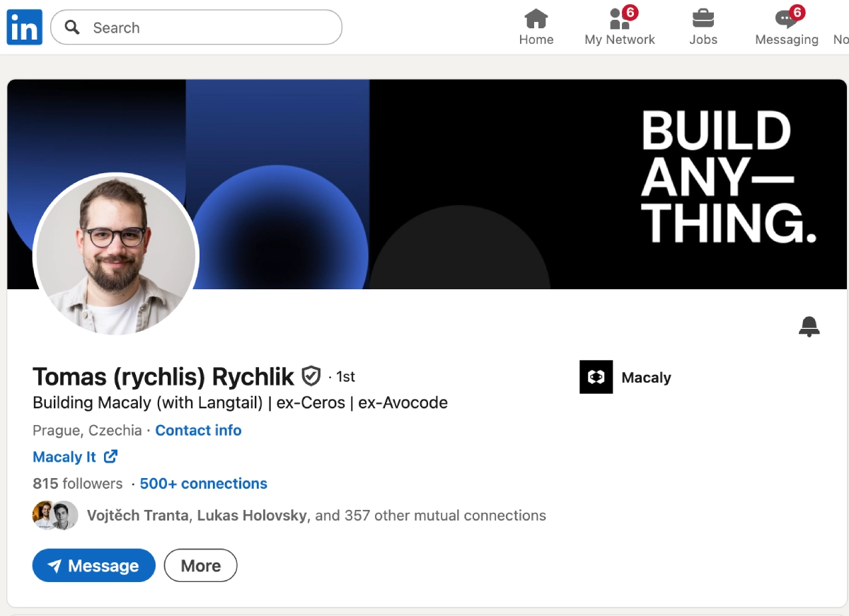849x616 pixels.
Task: Open the My Network page
Action: (620, 28)
